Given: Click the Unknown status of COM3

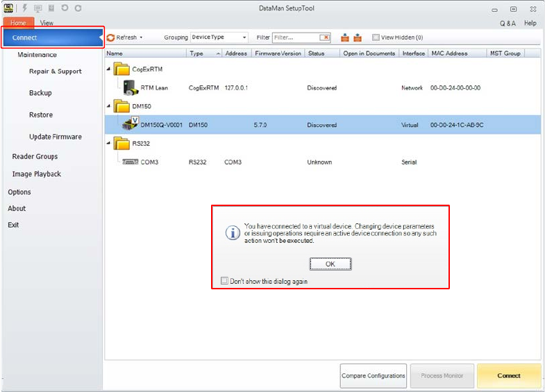Looking at the screenshot, I should [x=319, y=162].
